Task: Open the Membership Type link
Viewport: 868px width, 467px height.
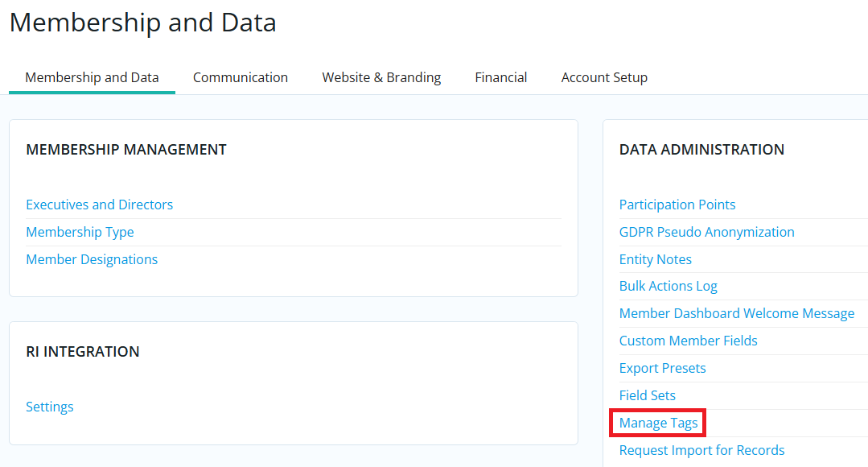Action: (x=80, y=232)
